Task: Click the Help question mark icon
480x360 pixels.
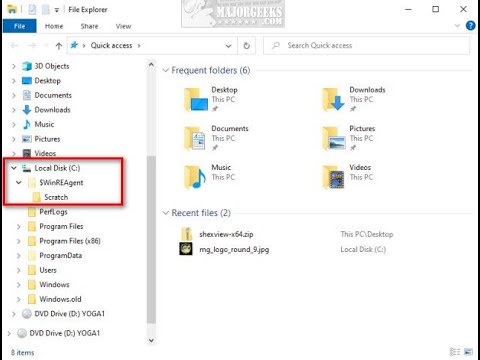Action: click(470, 25)
